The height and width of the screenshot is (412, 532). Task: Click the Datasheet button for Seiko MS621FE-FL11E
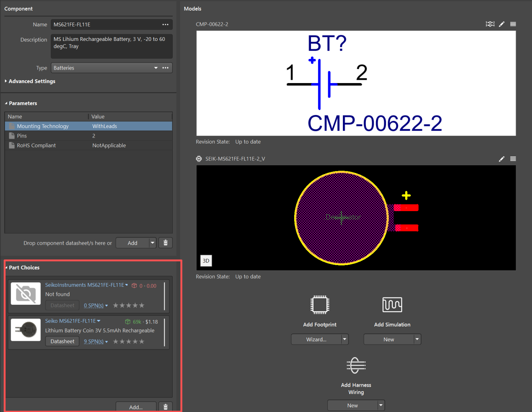pos(62,341)
